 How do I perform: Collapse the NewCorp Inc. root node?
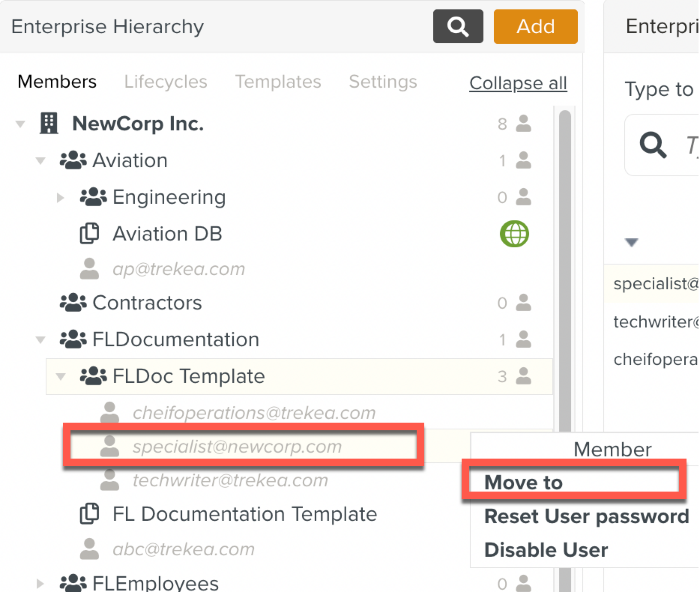(x=20, y=124)
